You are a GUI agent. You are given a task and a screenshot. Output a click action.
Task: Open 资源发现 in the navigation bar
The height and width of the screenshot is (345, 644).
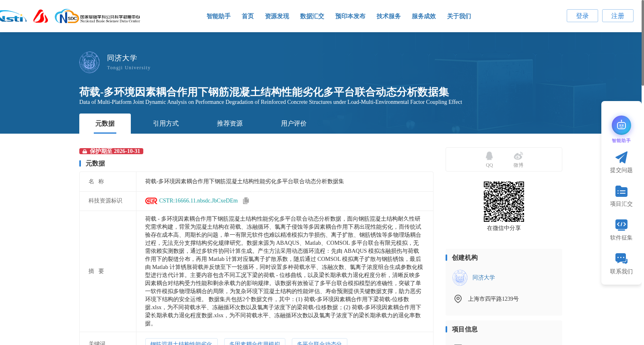click(x=277, y=16)
